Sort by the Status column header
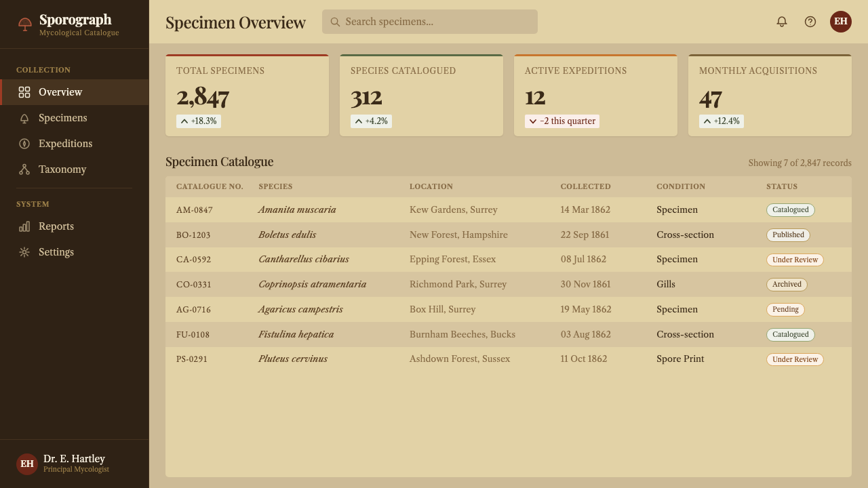The width and height of the screenshot is (868, 488). click(782, 186)
